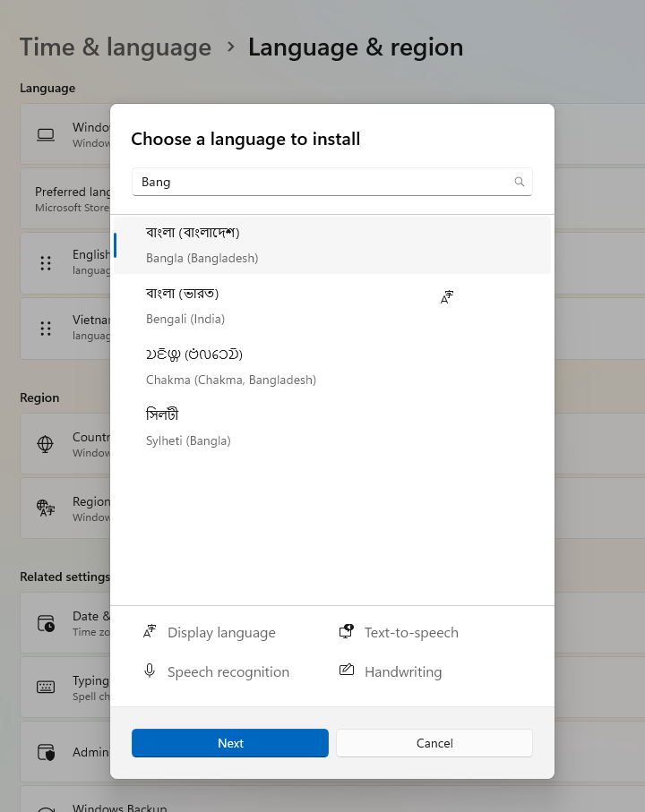
Task: Click the Administrative language settings icon
Action: point(45,751)
